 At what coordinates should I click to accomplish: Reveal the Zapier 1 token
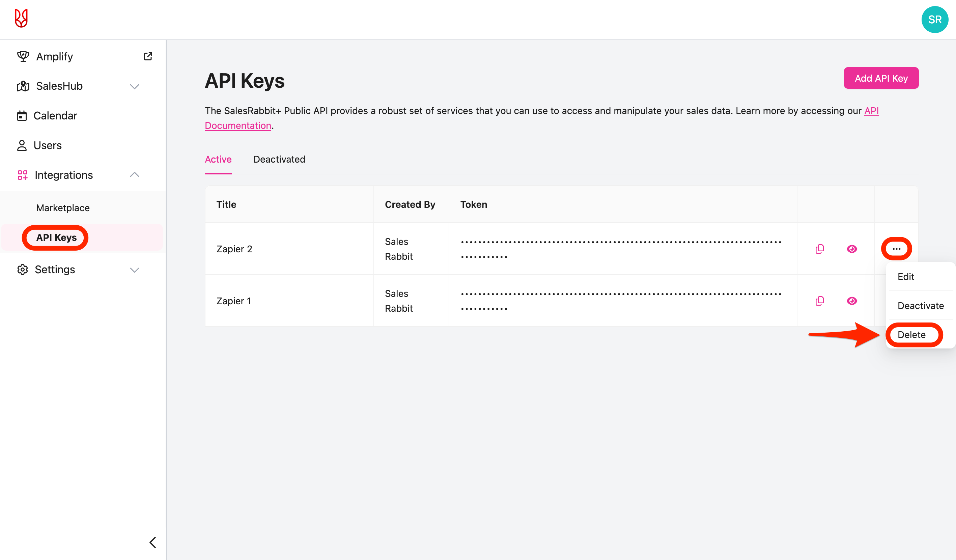(x=852, y=301)
